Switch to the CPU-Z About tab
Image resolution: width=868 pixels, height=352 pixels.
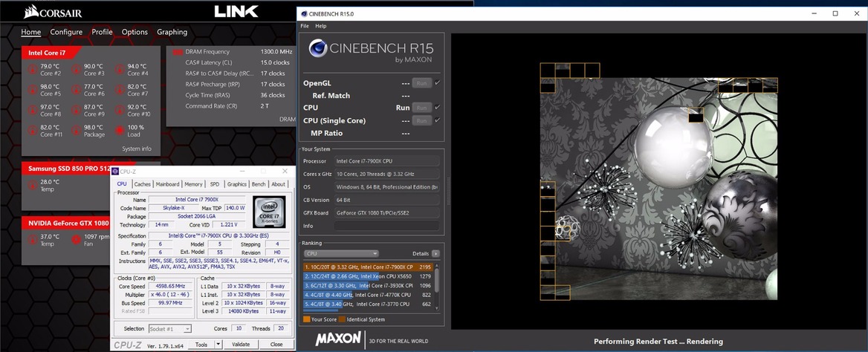point(279,184)
